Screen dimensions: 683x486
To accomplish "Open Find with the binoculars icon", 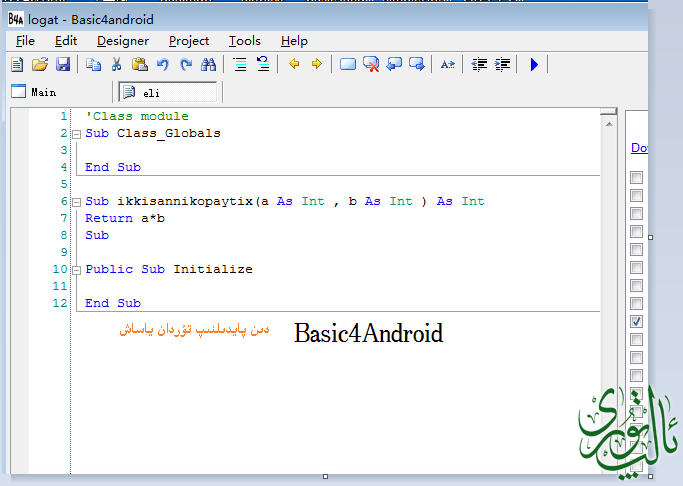I will point(209,65).
